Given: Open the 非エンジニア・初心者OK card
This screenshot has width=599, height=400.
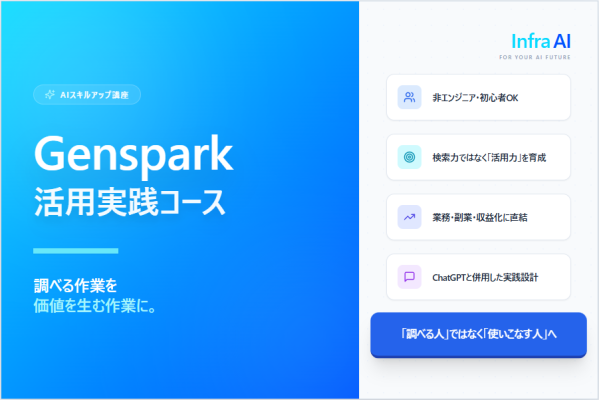Looking at the screenshot, I should tap(478, 97).
